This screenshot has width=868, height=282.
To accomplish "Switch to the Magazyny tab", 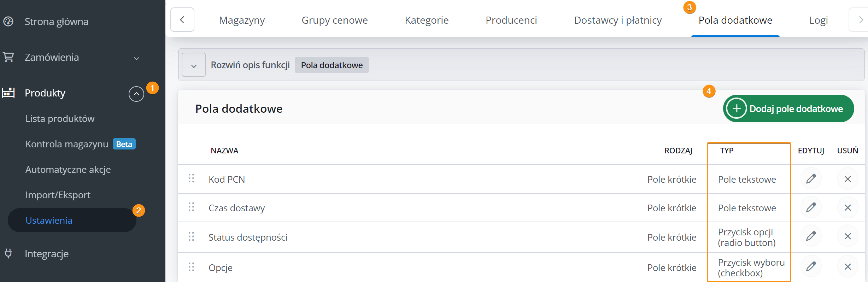I will pos(242,20).
